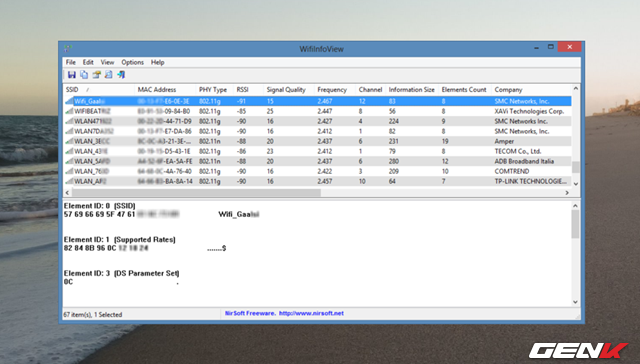Viewport: 640px width, 364px height.
Task: Click network list scroll up arrow
Action: click(576, 89)
